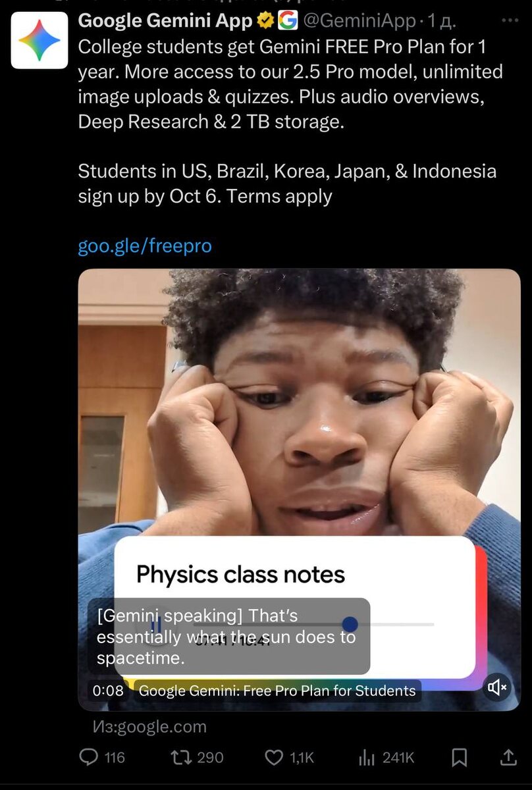Click the post timestamp 1 д.
The height and width of the screenshot is (790, 532).
click(x=442, y=22)
